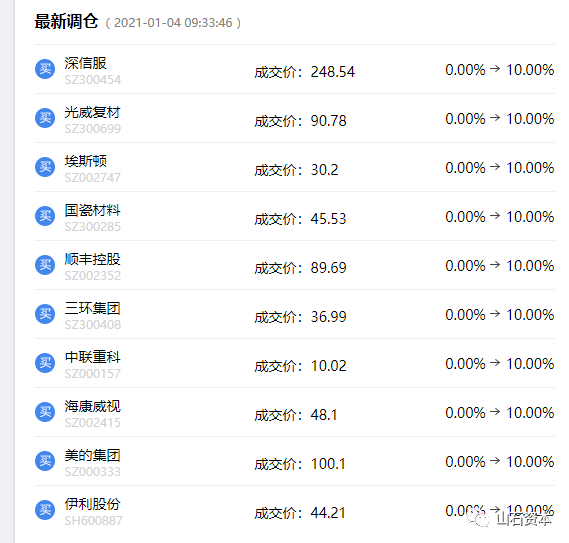Open the 深信服 stock name link
Screen dimensions: 569x543
pyautogui.click(x=86, y=63)
